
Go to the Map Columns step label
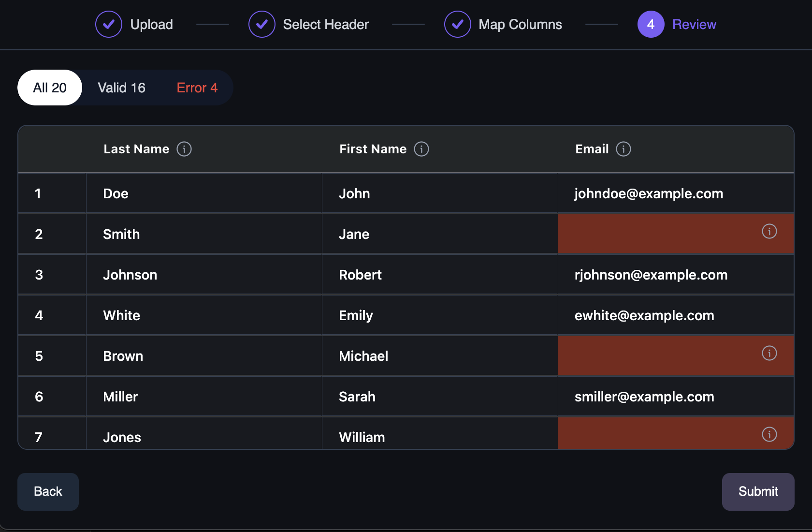(521, 24)
